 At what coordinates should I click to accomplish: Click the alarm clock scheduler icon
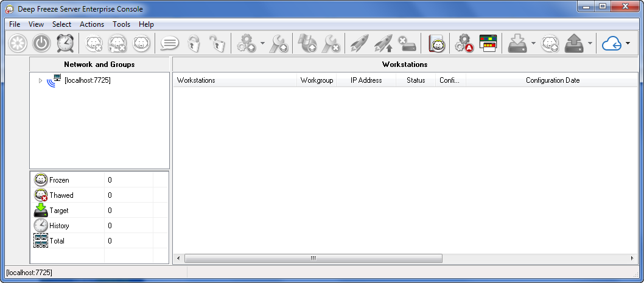[x=65, y=43]
